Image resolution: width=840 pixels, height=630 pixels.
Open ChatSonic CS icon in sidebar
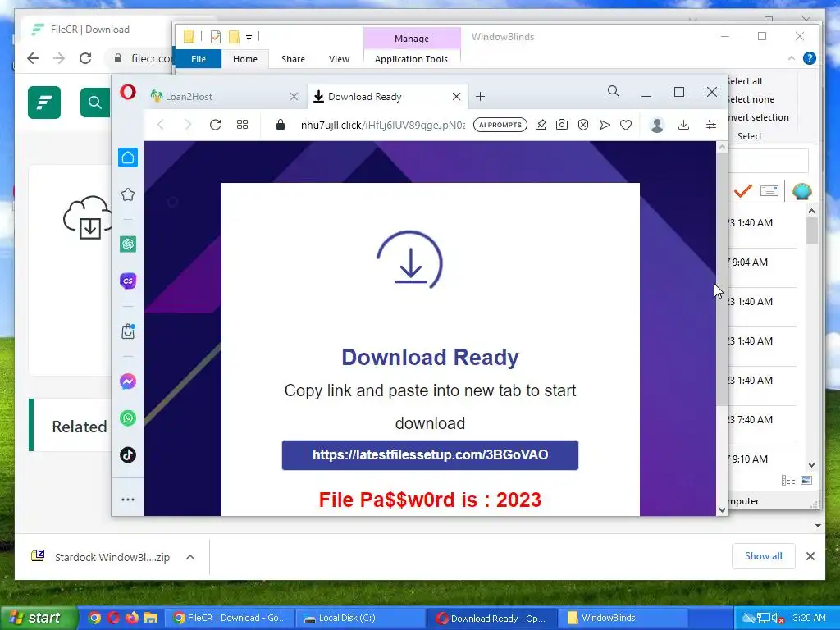[127, 281]
